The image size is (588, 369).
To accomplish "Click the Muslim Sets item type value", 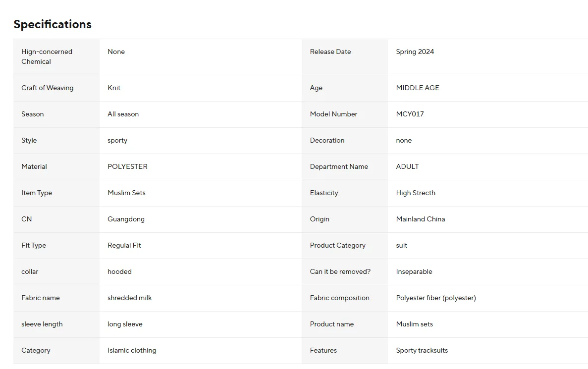I will [x=126, y=193].
